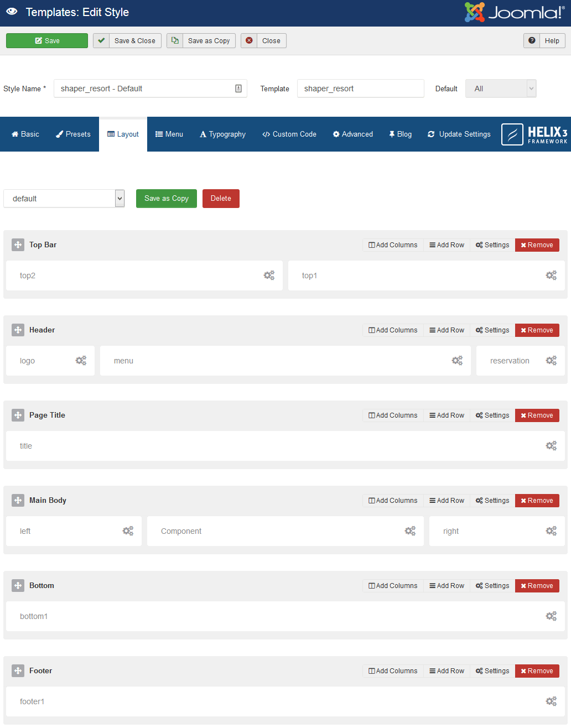Click the green Save button
Image resolution: width=571 pixels, height=728 pixels.
(47, 41)
